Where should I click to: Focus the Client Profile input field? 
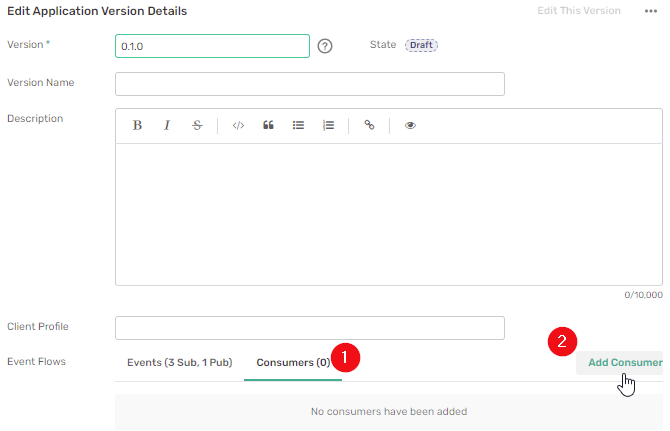310,327
